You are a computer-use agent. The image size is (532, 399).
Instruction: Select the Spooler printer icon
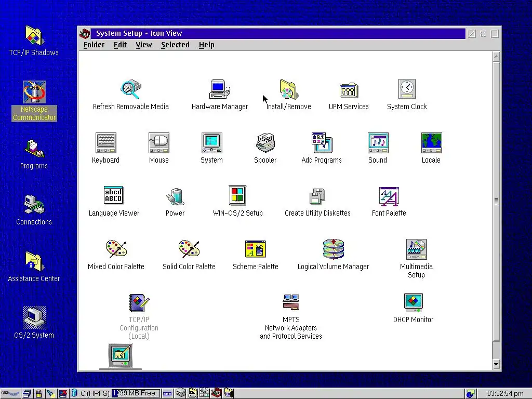(x=265, y=142)
